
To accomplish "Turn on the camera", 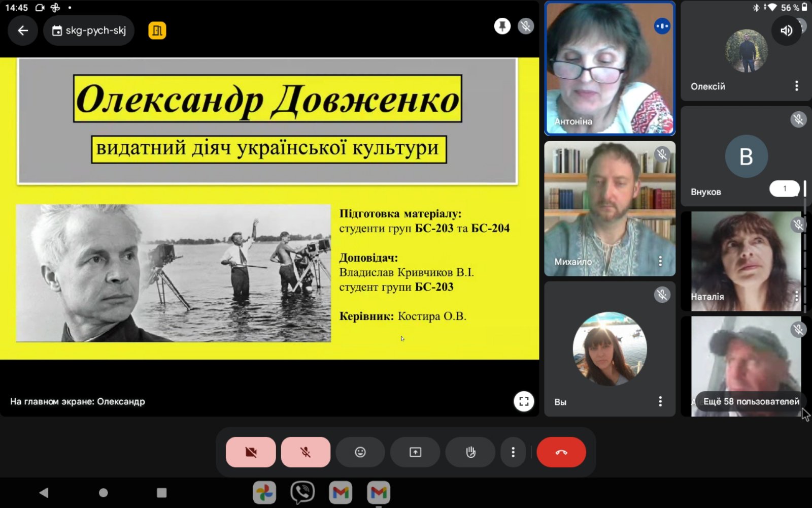I will click(251, 452).
